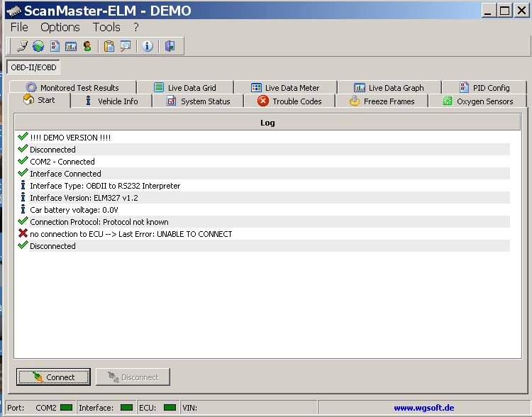Click the green ECU status indicator
Image resolution: width=532 pixels, height=417 pixels.
170,407
